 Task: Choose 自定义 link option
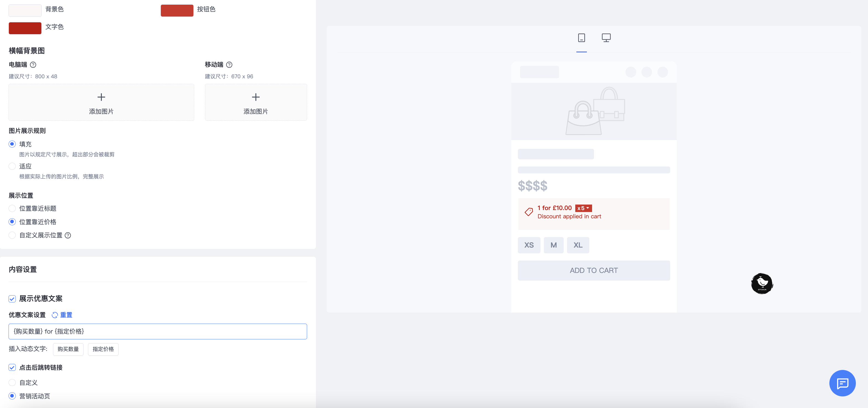12,382
